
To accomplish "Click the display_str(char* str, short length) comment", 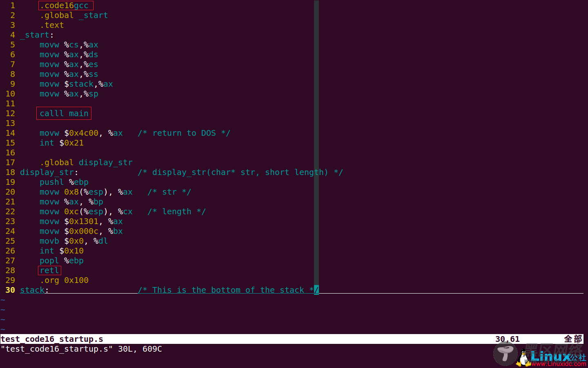I will (x=241, y=172).
